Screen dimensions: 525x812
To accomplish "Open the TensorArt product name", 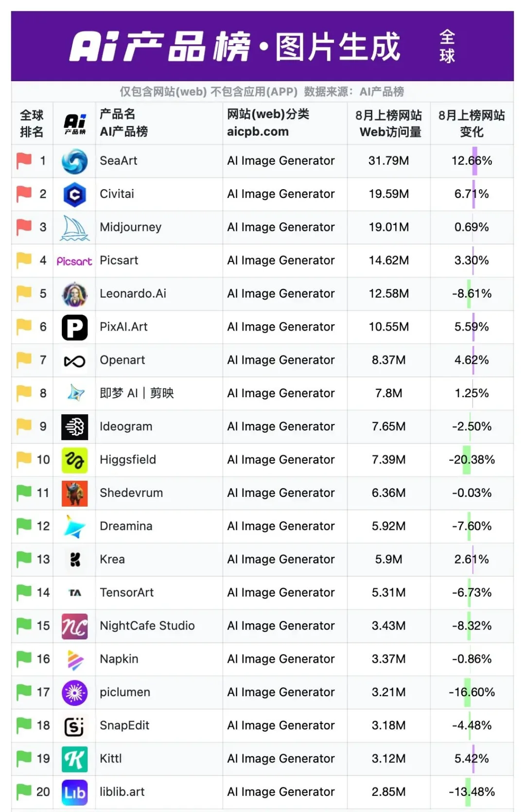I will [x=126, y=593].
